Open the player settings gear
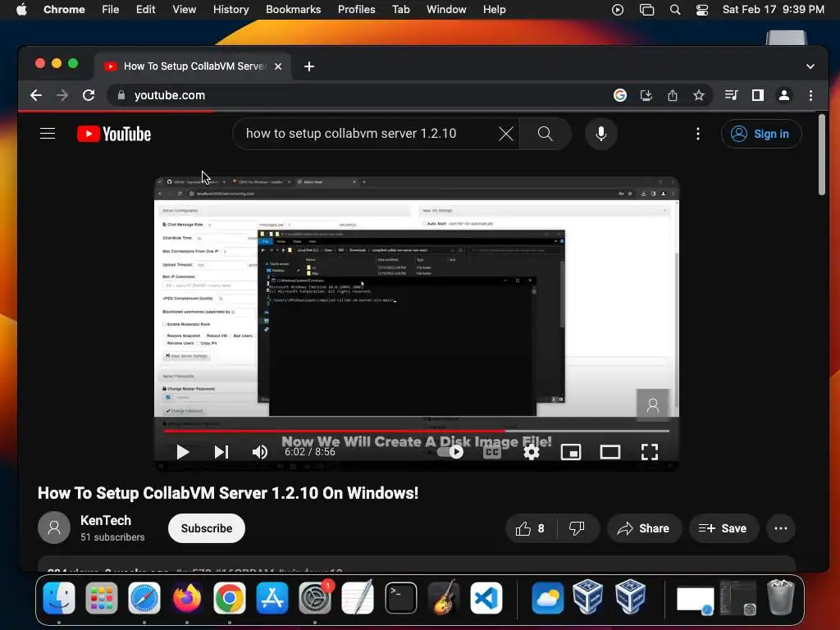This screenshot has width=840, height=630. point(531,453)
